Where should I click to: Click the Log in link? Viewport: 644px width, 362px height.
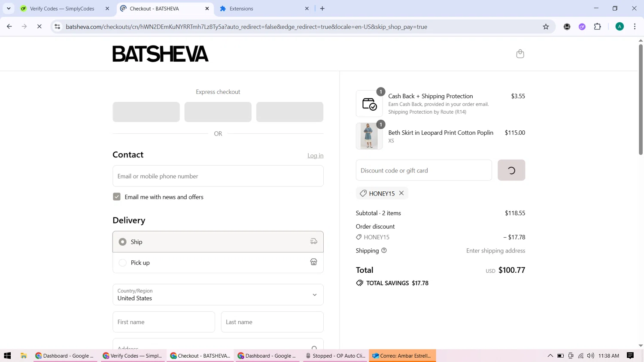point(315,155)
